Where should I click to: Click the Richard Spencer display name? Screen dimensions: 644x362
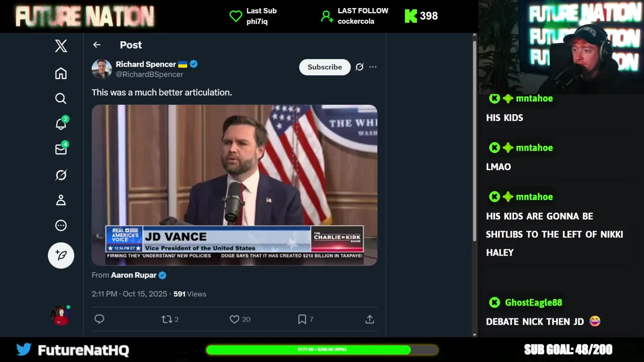tap(146, 64)
